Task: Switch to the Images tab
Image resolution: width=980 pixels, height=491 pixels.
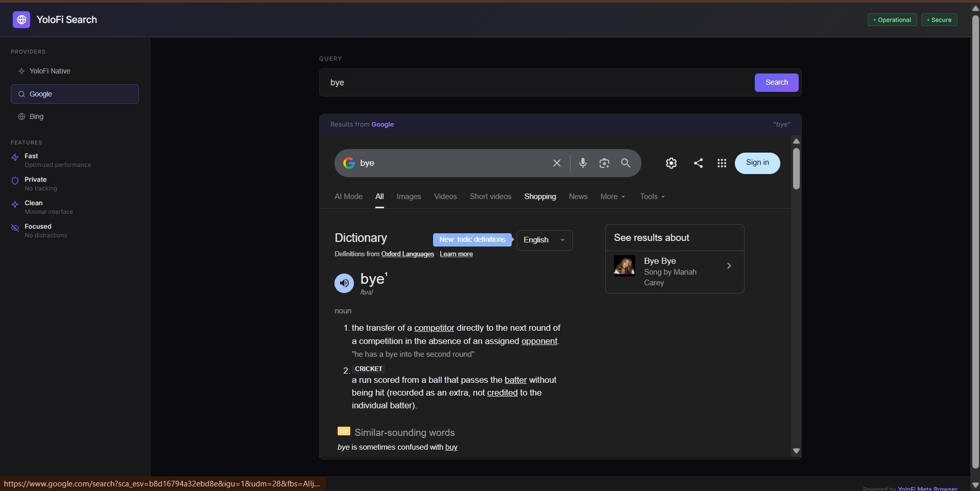Action: pos(409,197)
